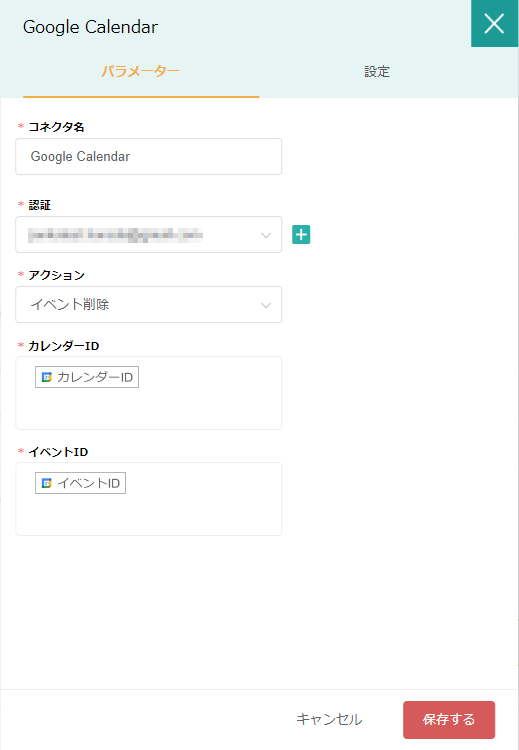Select the カレンダーID variable chip
The width and height of the screenshot is (519, 750).
coord(87,377)
